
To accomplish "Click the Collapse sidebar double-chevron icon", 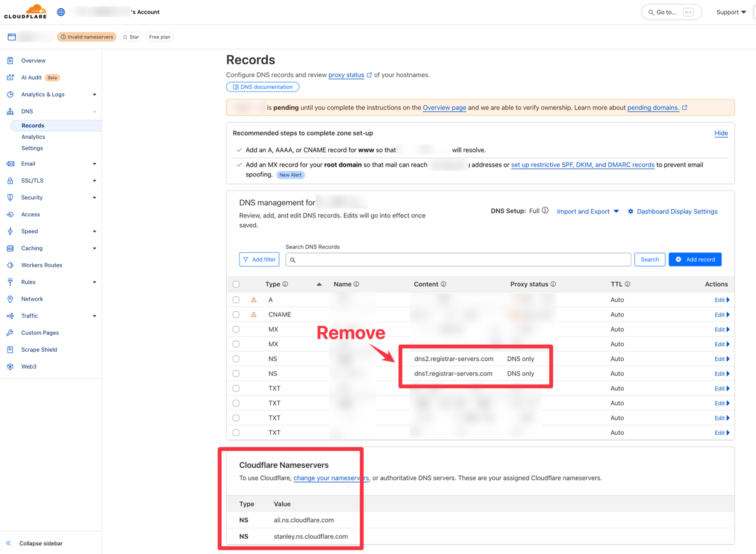I will point(9,543).
